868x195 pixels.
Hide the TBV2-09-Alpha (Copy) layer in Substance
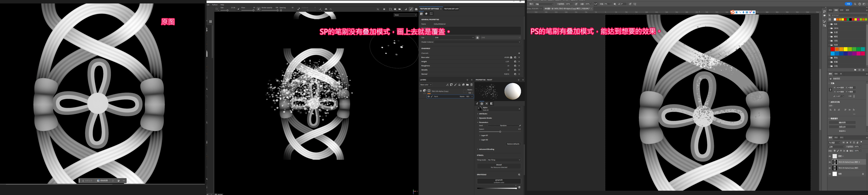pyautogui.click(x=421, y=91)
